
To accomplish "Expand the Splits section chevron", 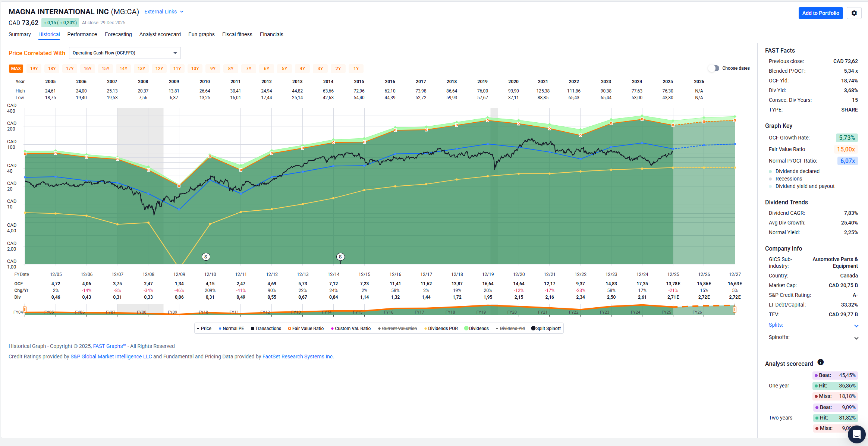I will click(856, 326).
